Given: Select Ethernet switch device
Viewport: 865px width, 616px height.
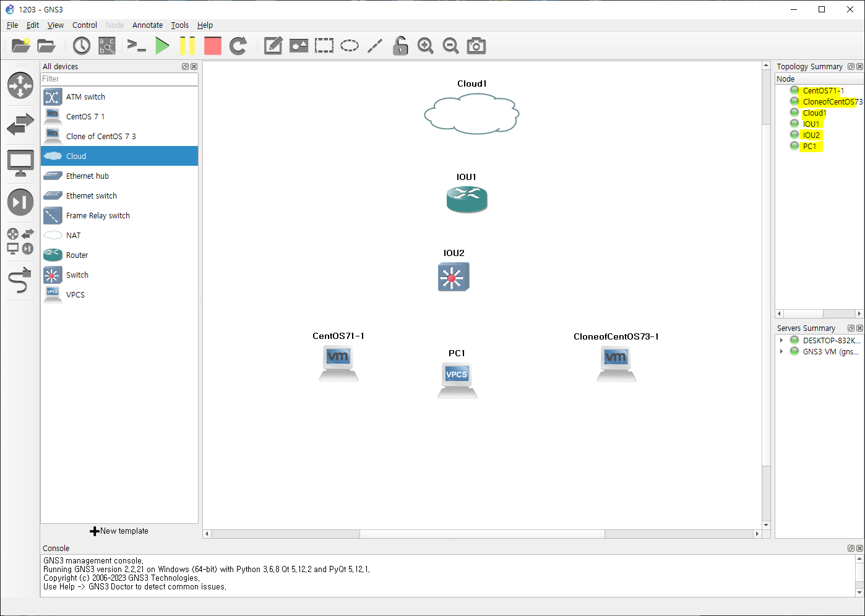Looking at the screenshot, I should coord(119,196).
